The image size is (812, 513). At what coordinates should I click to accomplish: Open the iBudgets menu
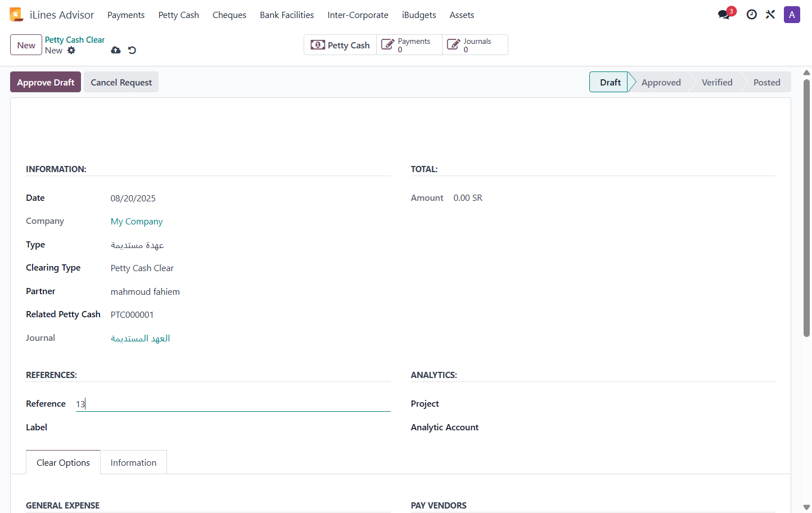click(419, 15)
